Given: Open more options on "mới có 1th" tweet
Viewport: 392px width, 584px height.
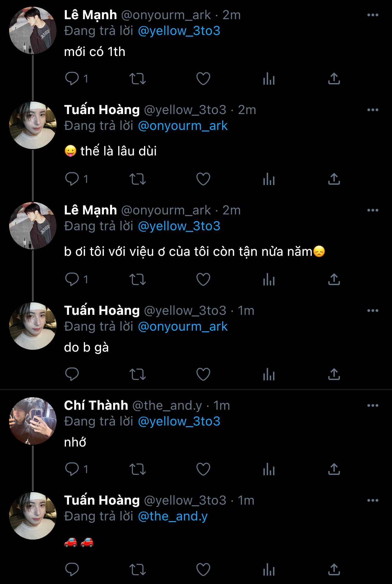Looking at the screenshot, I should [373, 15].
